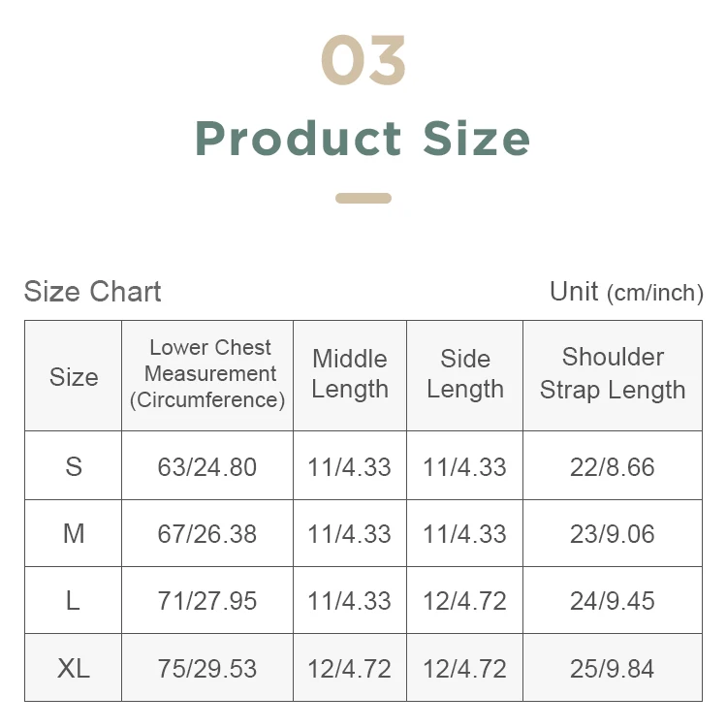Click the 25/9.84 shoulder strap cell
727x728 pixels.
pos(612,668)
